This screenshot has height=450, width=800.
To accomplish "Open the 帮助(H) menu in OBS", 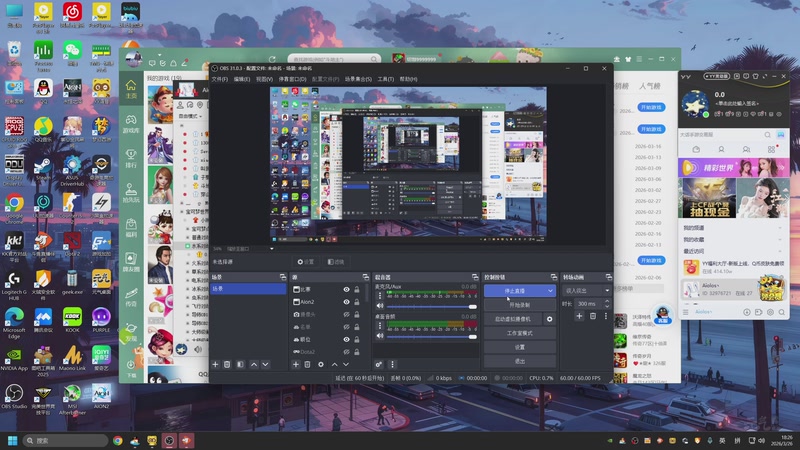I will (x=408, y=79).
